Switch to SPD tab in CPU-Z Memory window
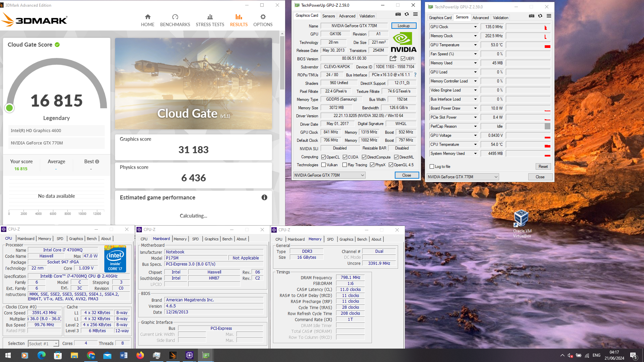This screenshot has width=644, height=362. tap(330, 239)
